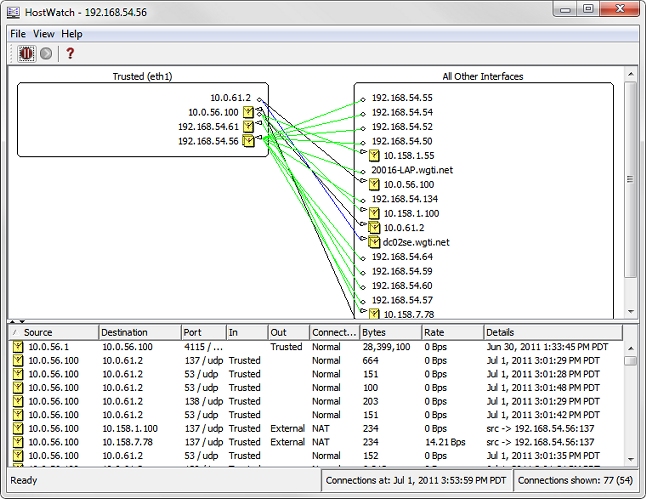Click the Rate column header
646x499 pixels.
450,332
